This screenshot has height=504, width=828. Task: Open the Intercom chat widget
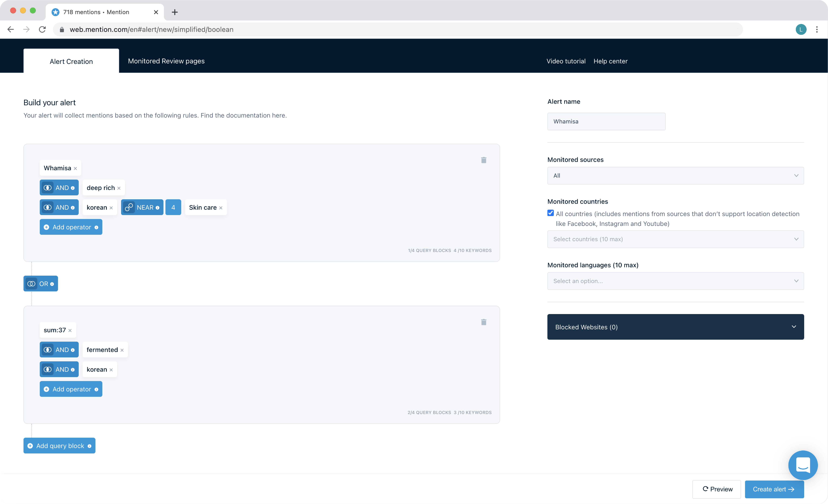coord(803,465)
